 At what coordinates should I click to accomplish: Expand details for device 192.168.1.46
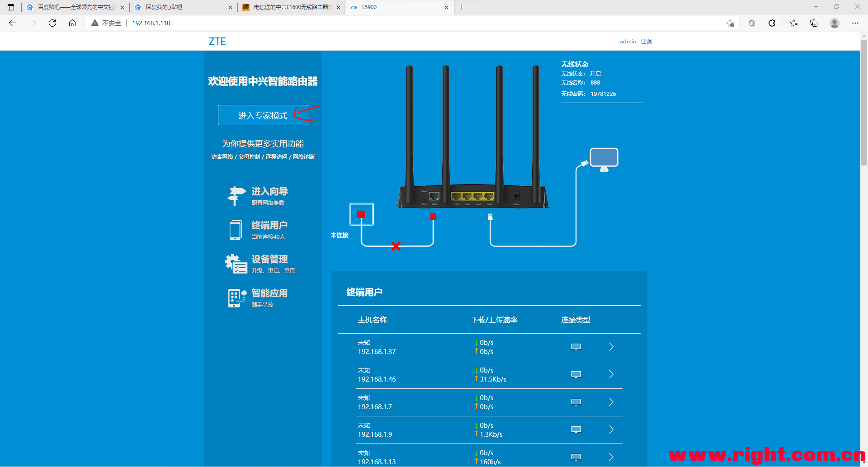[611, 374]
